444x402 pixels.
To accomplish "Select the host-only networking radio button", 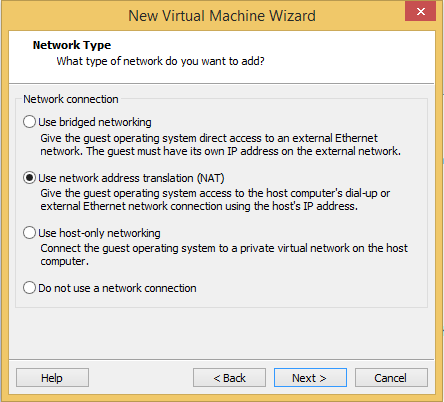I will (29, 233).
